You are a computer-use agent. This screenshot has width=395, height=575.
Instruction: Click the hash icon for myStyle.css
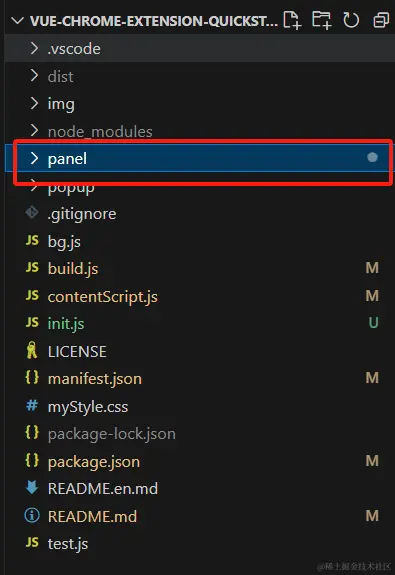tap(32, 406)
